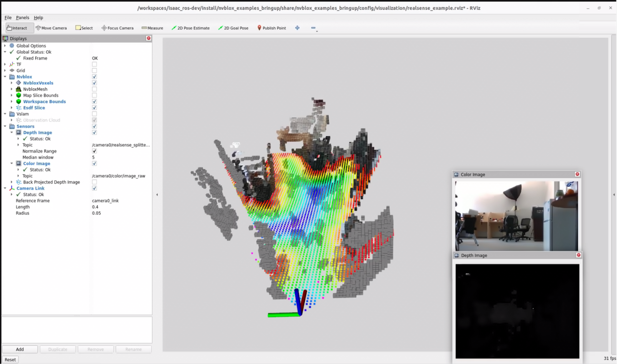Choose the Select tool in toolbar

84,28
